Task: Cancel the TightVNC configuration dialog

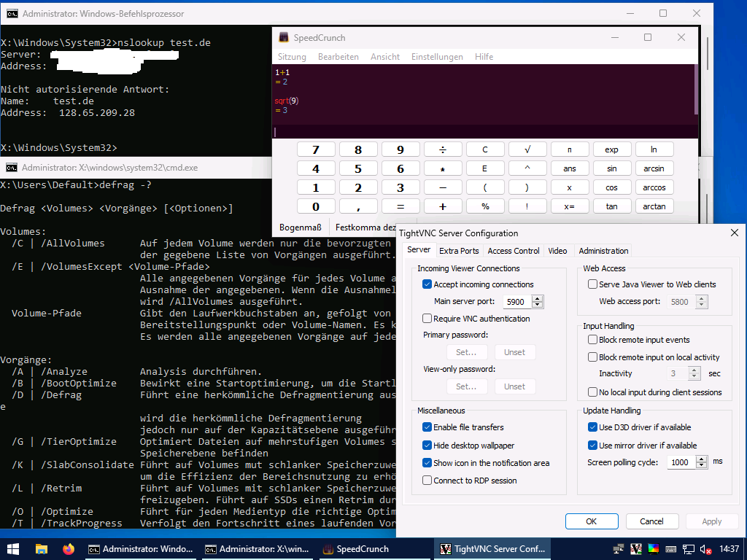Action: 651,521
